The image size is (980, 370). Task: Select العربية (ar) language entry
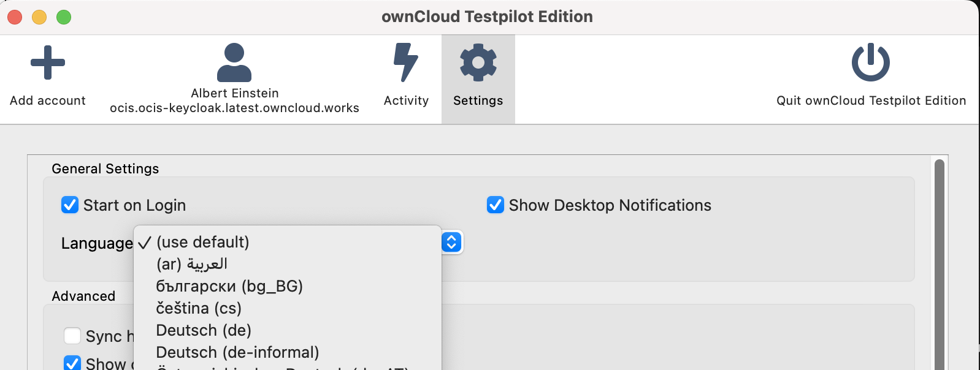pos(191,264)
